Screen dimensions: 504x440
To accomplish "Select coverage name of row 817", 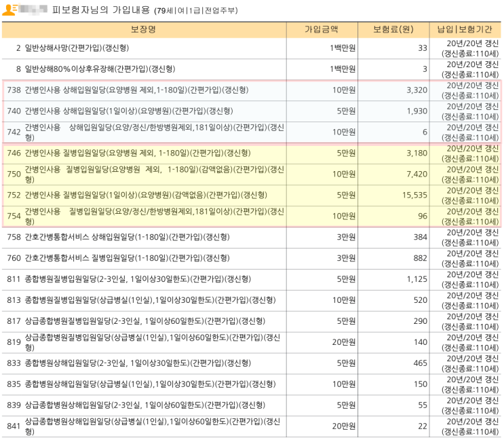I will coord(145,321).
